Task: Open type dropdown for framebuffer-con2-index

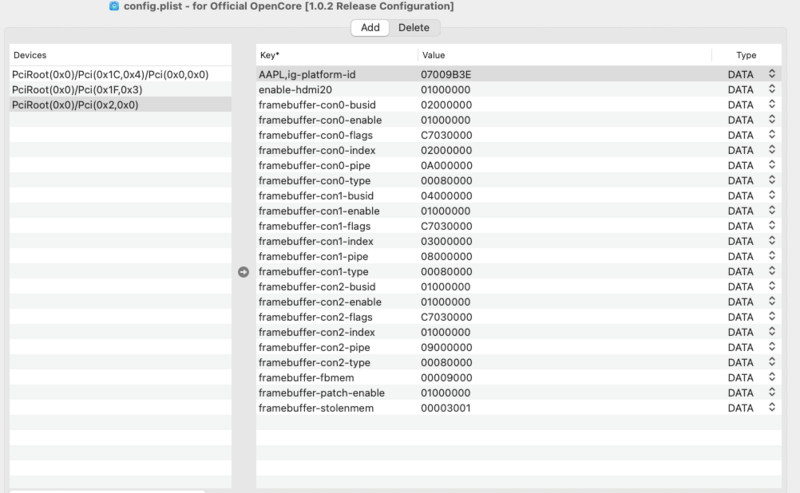Action: (772, 332)
